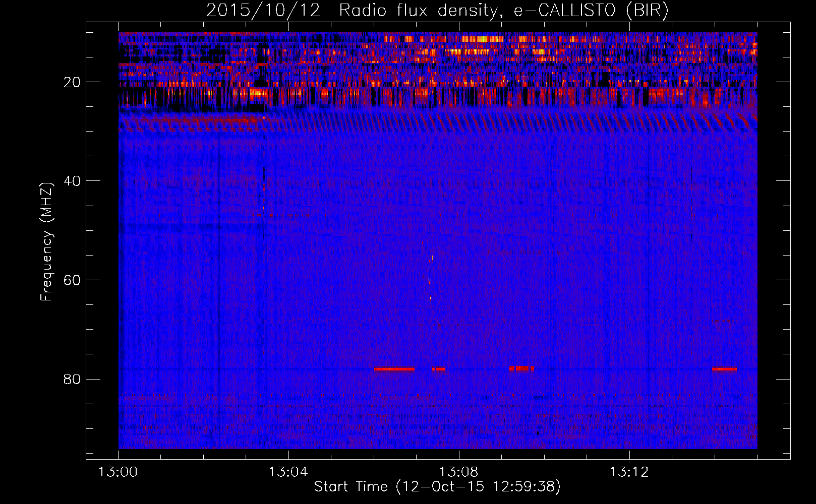Click the 'Start Time (12-Oct-15 12:59:38)' label
The width and height of the screenshot is (816, 504).
point(437,487)
